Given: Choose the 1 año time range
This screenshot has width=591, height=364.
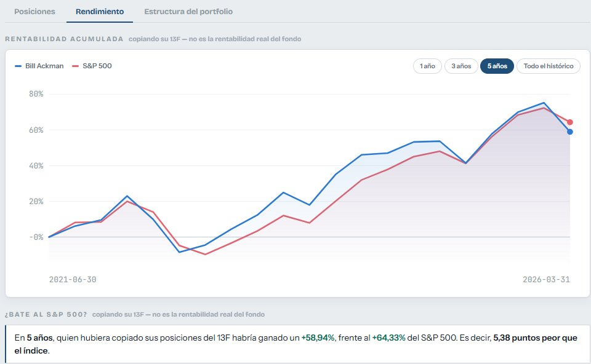Looking at the screenshot, I should [427, 66].
